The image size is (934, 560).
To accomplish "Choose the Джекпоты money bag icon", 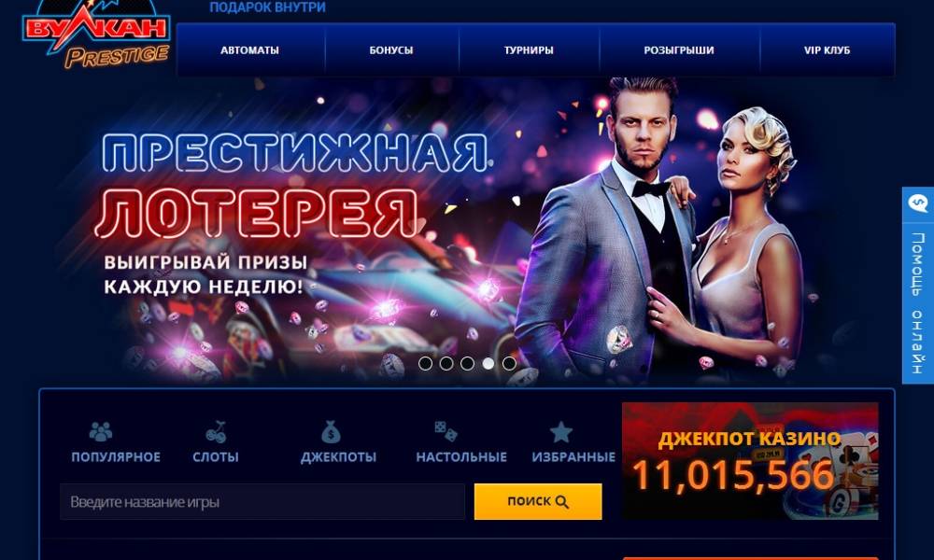I will [x=331, y=432].
